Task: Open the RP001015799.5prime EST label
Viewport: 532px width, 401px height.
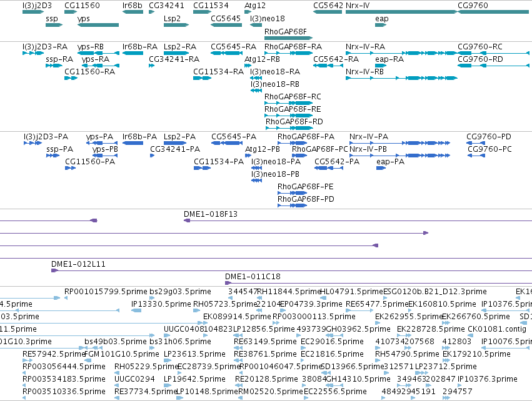Action: 106,292
